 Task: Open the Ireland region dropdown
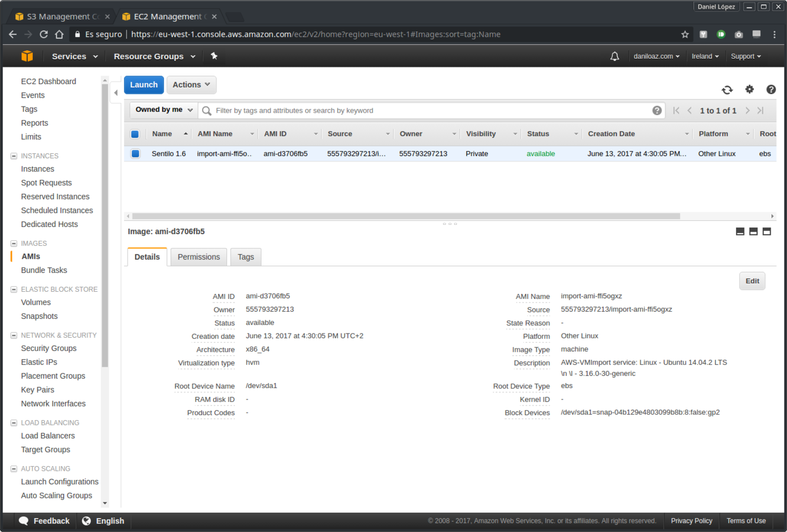click(x=705, y=56)
